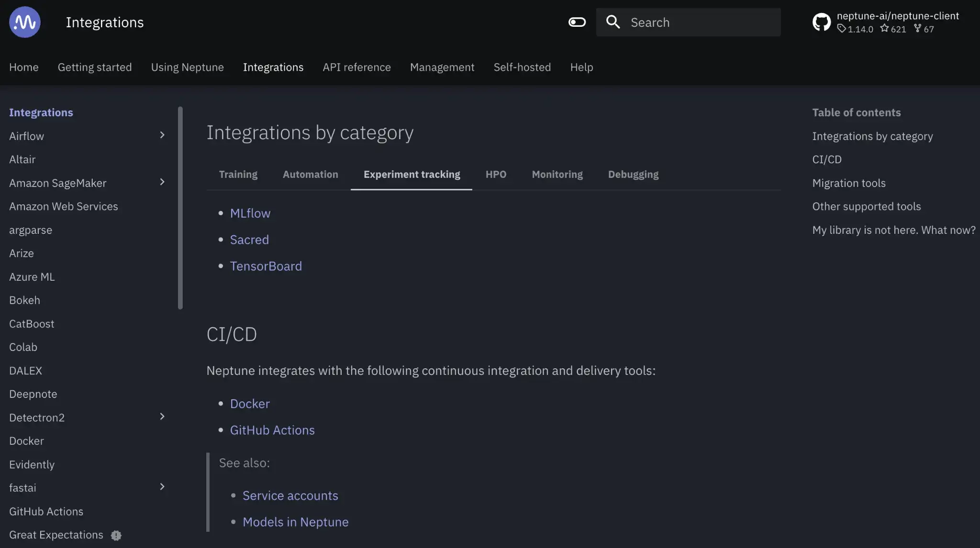Viewport: 980px width, 548px height.
Task: Expand the Amazon SageMaker sidebar section
Action: click(162, 182)
